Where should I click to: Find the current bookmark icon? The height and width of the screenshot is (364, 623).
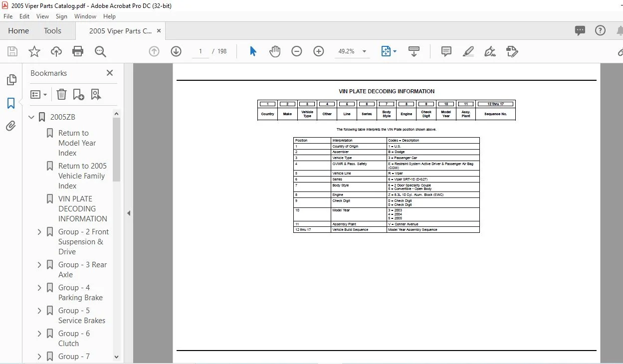coord(96,94)
